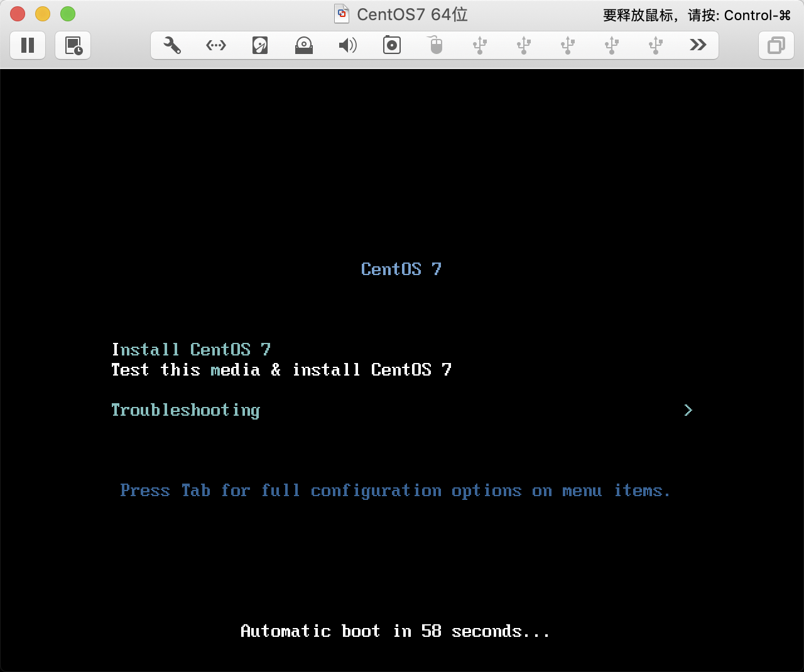Screen dimensions: 804x672
Task: Enter full screen using green button
Action: coord(68,14)
